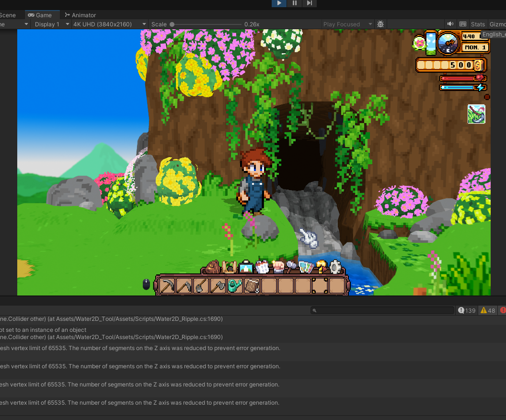
Task: Toggle the 139 info messages filter
Action: point(467,310)
